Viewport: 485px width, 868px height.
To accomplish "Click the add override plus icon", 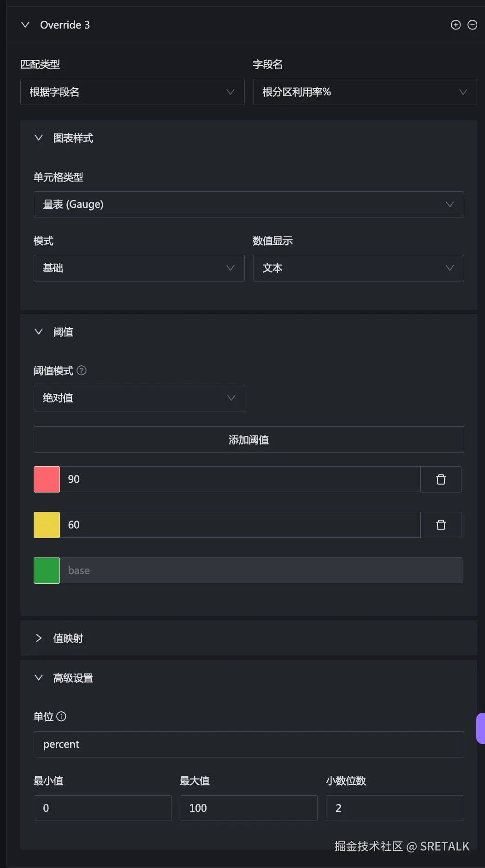I will pyautogui.click(x=455, y=25).
